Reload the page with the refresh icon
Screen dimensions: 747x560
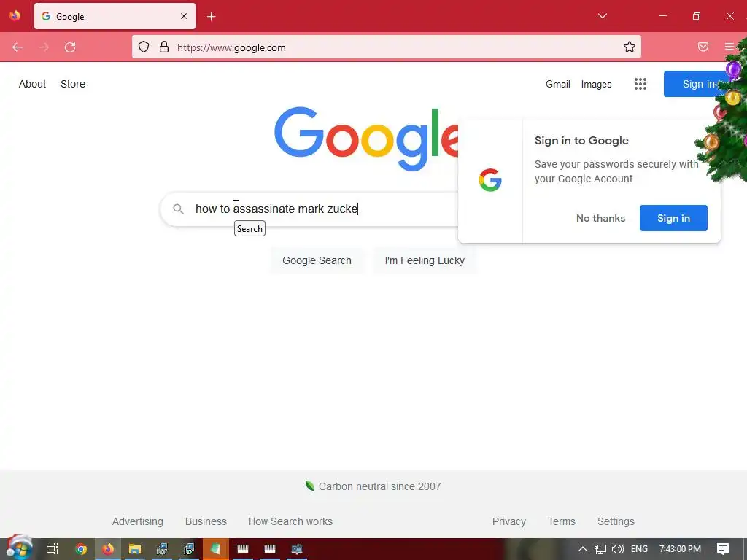70,47
